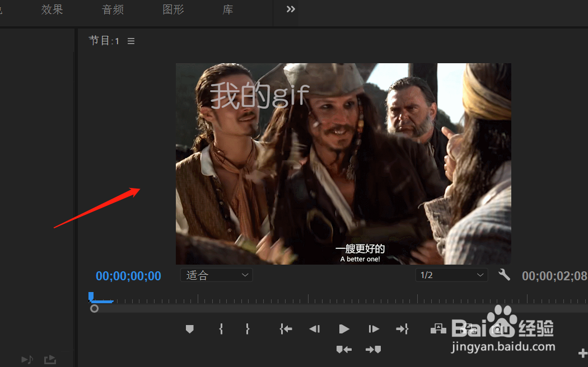The width and height of the screenshot is (588, 367).
Task: Go to the In point
Action: (x=286, y=329)
